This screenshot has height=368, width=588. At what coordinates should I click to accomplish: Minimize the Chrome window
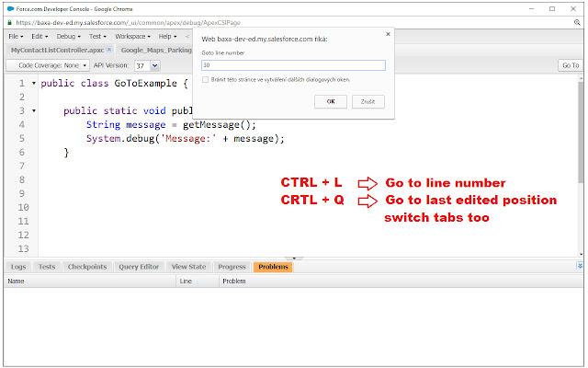531,8
